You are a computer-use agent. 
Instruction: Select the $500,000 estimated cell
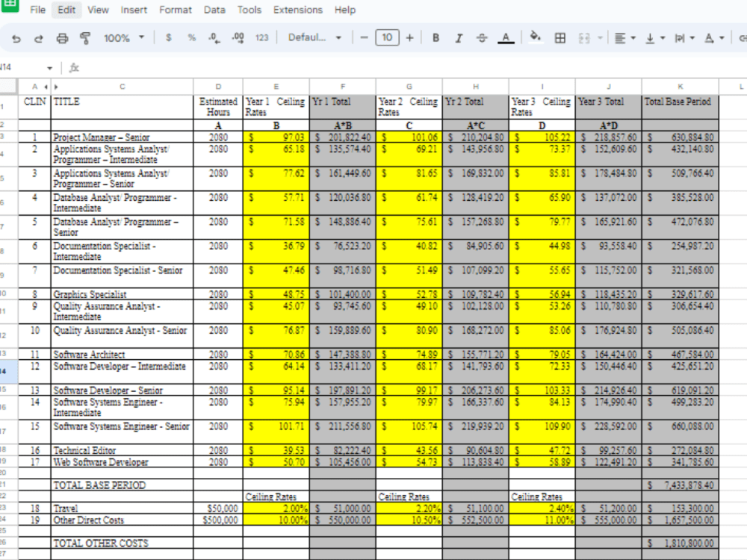tap(218, 520)
